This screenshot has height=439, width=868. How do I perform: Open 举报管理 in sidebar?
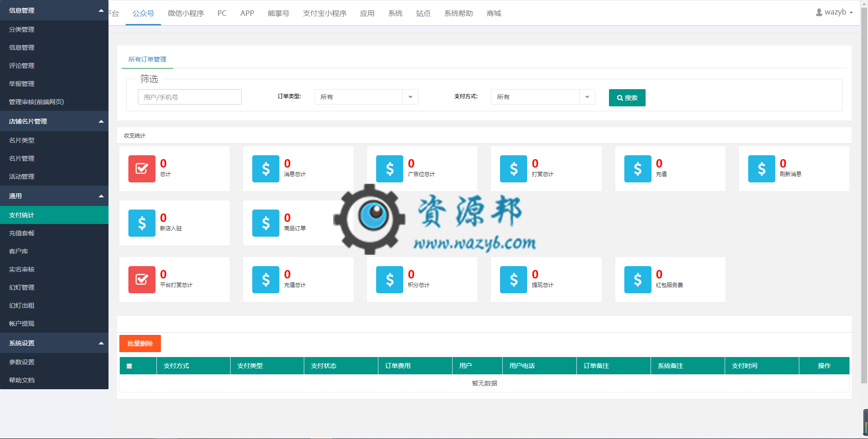click(x=54, y=84)
